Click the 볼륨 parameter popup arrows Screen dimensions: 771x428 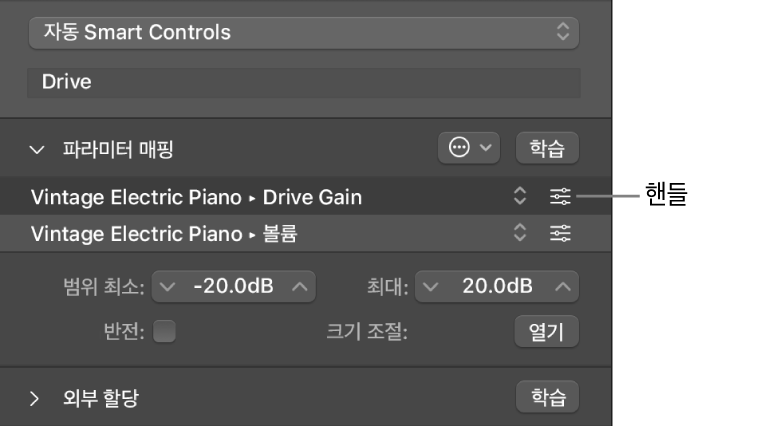(519, 234)
